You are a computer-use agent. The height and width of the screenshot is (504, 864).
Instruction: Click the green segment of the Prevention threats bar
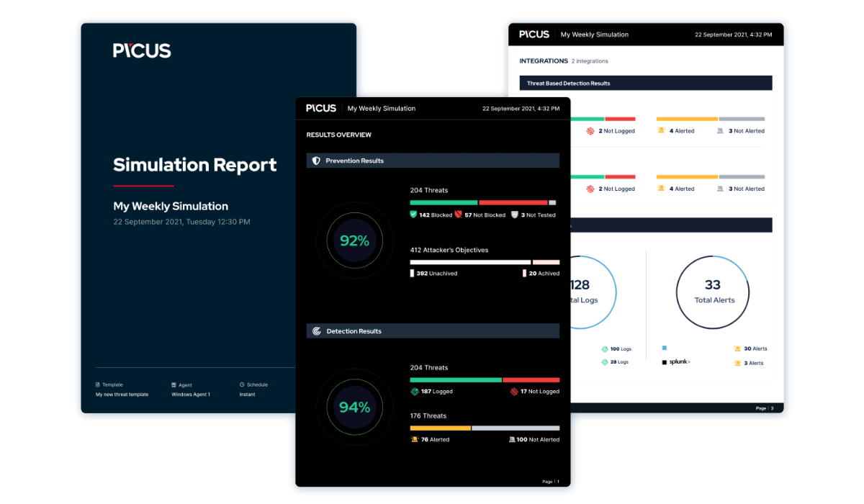[444, 203]
